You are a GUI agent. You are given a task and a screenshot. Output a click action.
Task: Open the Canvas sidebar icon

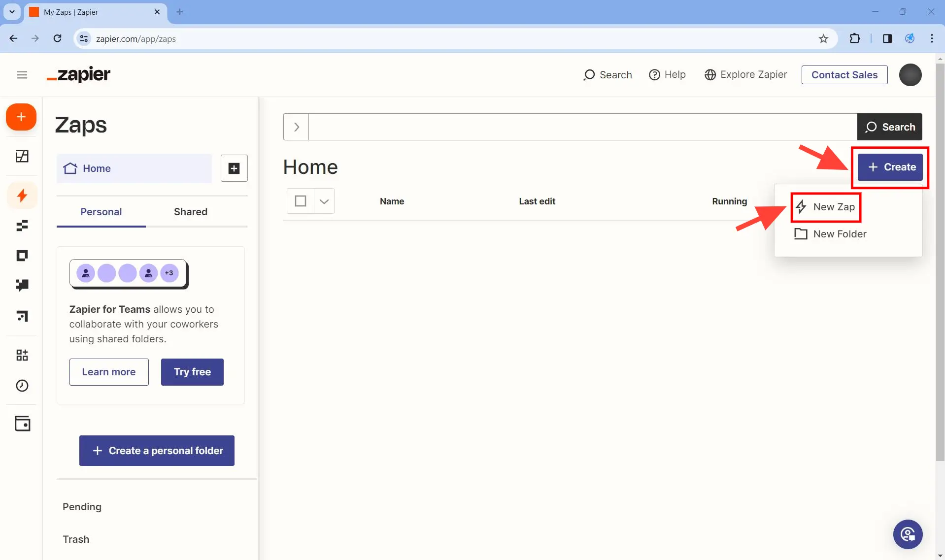(x=22, y=316)
